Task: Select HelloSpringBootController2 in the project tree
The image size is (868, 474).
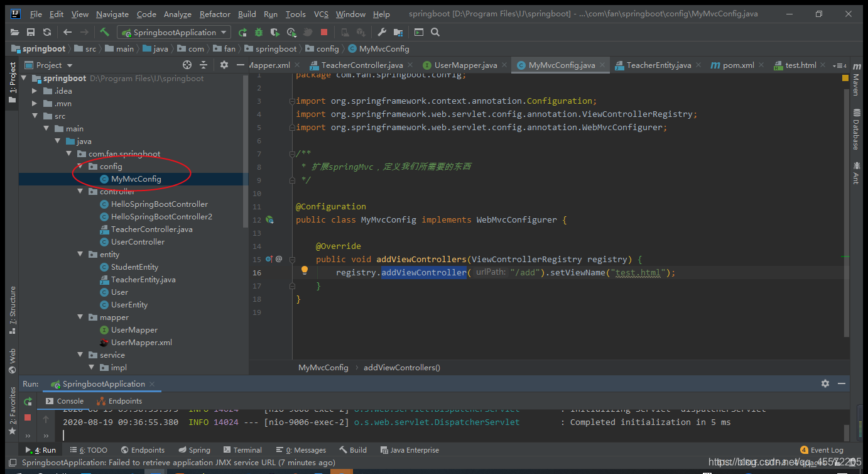Action: tap(161, 217)
